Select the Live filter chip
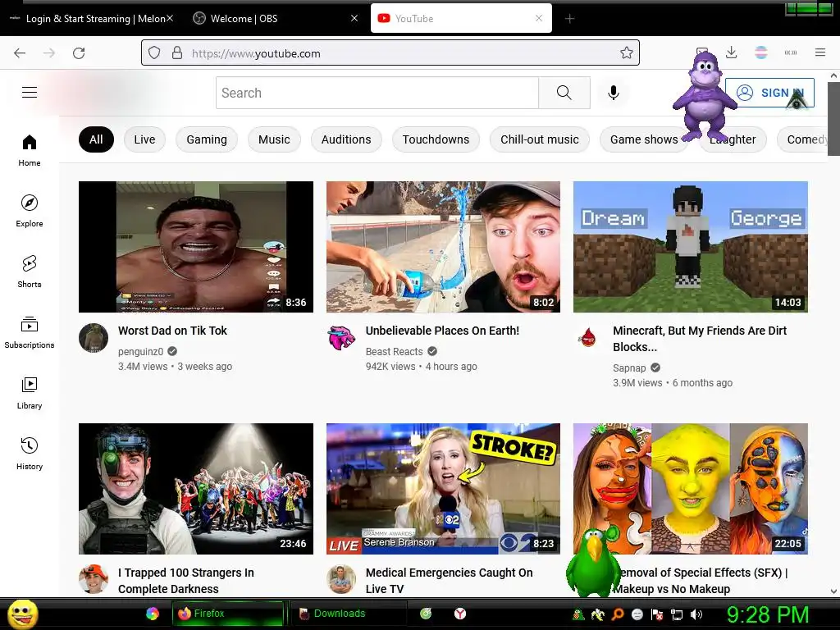Image resolution: width=840 pixels, height=630 pixels. click(144, 139)
